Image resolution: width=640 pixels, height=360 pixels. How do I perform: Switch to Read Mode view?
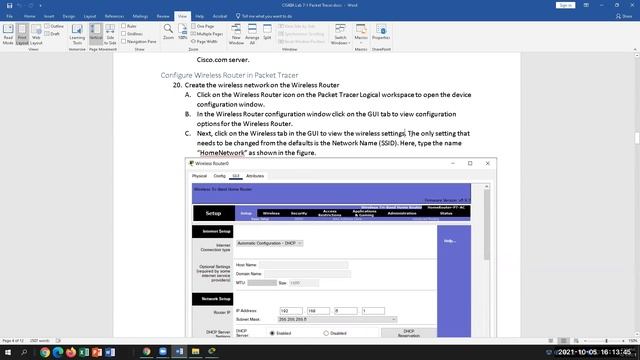point(8,34)
